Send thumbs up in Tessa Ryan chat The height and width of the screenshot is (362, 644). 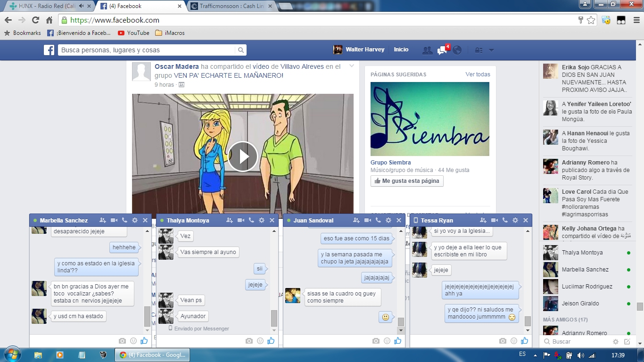[x=525, y=340]
